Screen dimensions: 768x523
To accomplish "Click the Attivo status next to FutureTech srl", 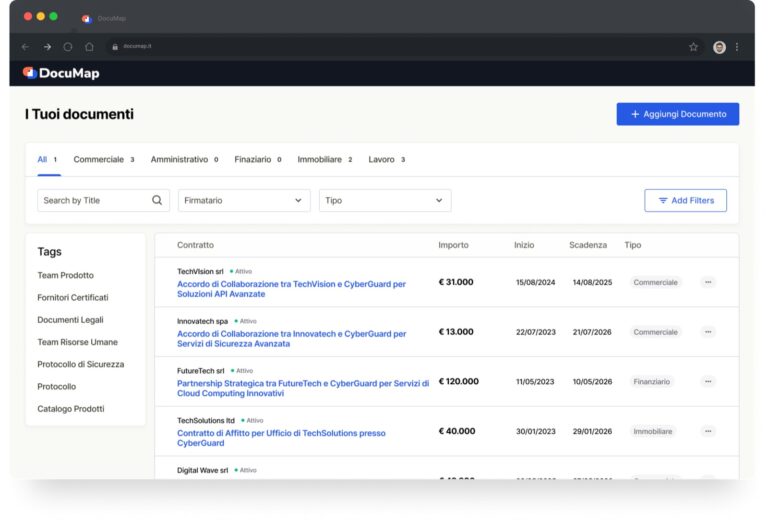I will 241,371.
